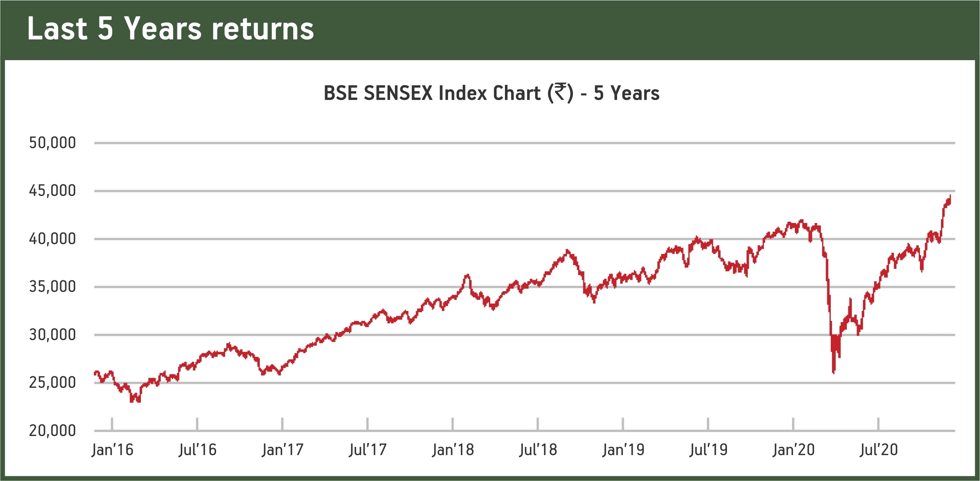
Task: Click the 50,000 y-axis label
Action: click(x=53, y=143)
